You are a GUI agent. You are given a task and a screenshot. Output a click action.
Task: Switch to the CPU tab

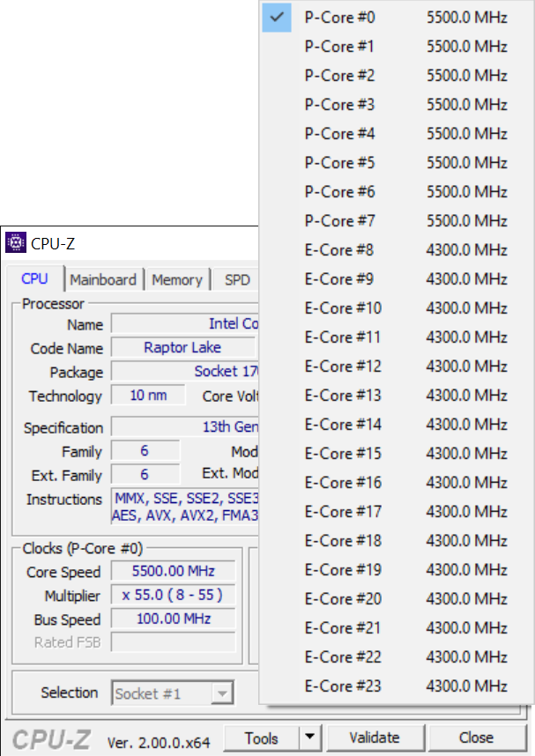coord(34,278)
